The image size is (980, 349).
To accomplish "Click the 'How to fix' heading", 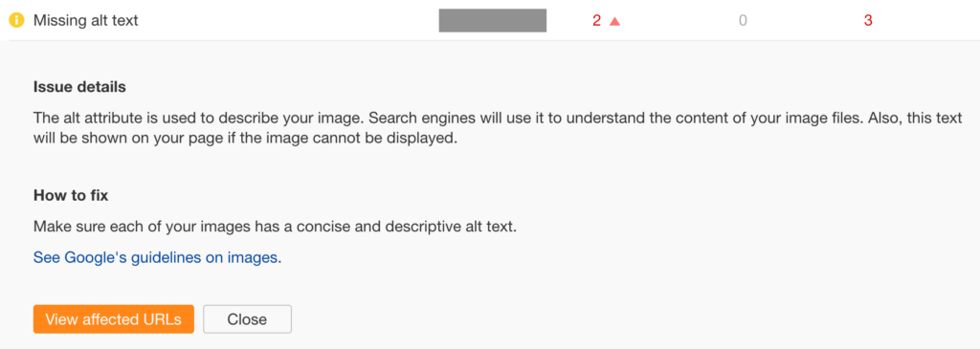I will click(71, 195).
